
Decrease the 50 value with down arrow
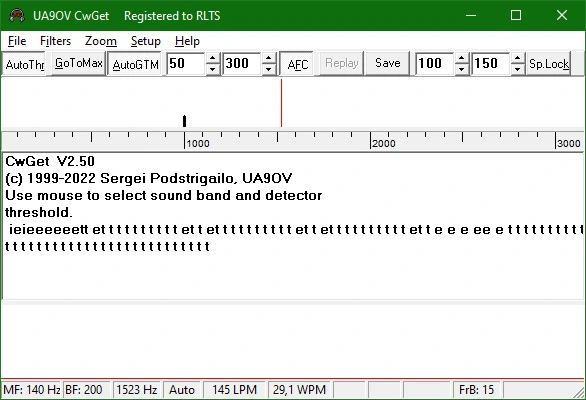tap(213, 69)
